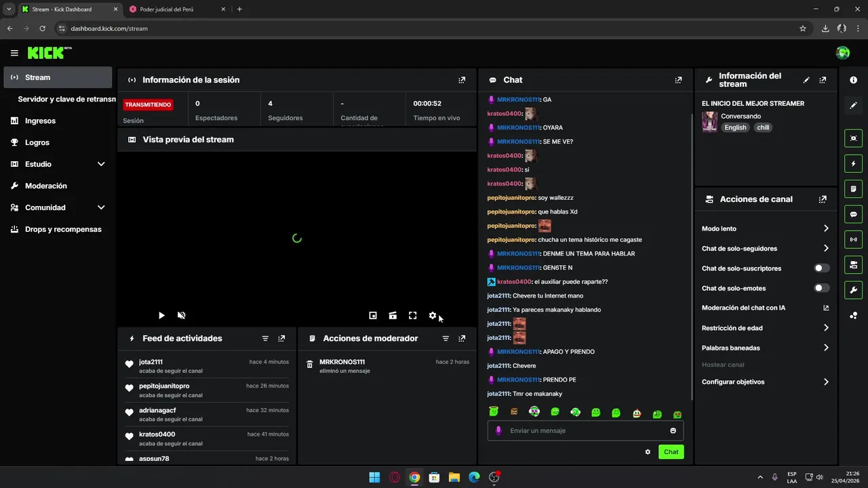868x488 pixels.
Task: Toggle the session info broadcast widget in the right bar
Action: coord(853,239)
